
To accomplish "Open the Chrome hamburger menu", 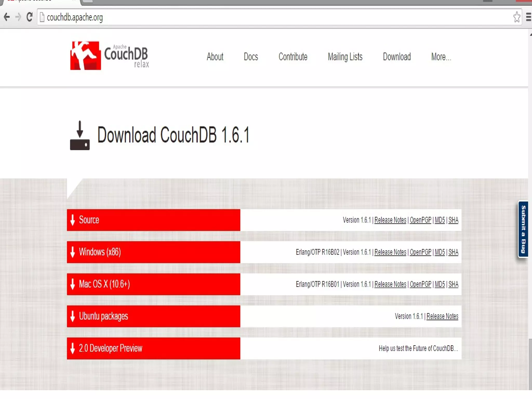I will 528,17.
